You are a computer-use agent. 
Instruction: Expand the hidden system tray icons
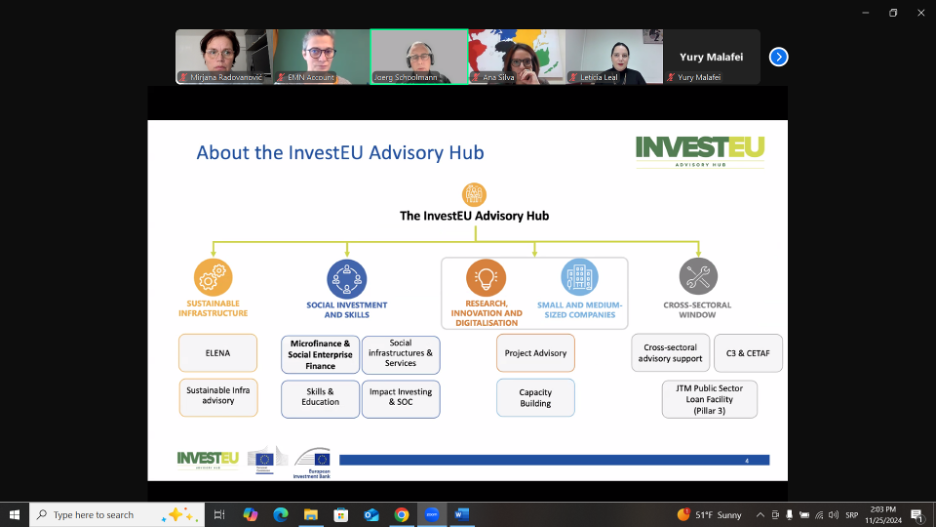[760, 515]
